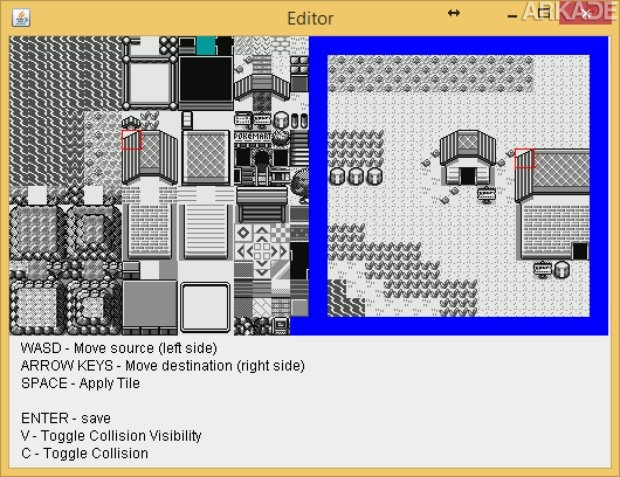This screenshot has height=477, width=620.
Task: Click the small house's crosshatch roof on the map
Action: click(x=468, y=141)
